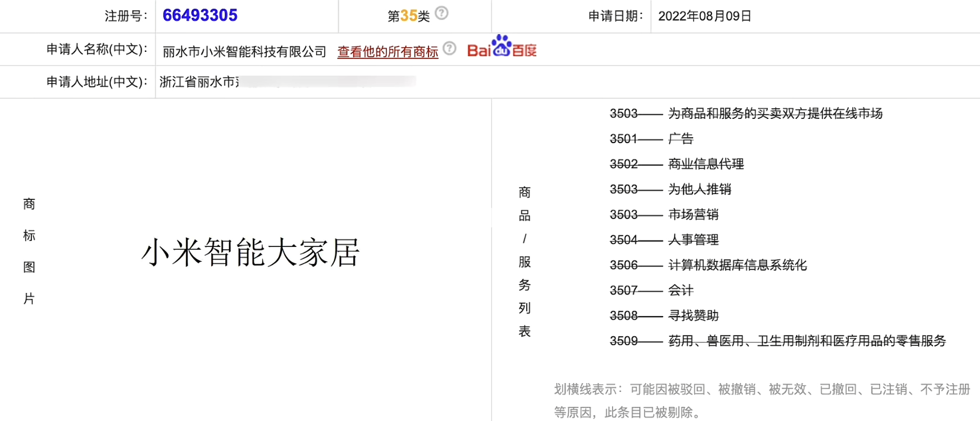This screenshot has width=980, height=421.
Task: Click the help icon after 查看他的所有商标
Action: point(449,49)
